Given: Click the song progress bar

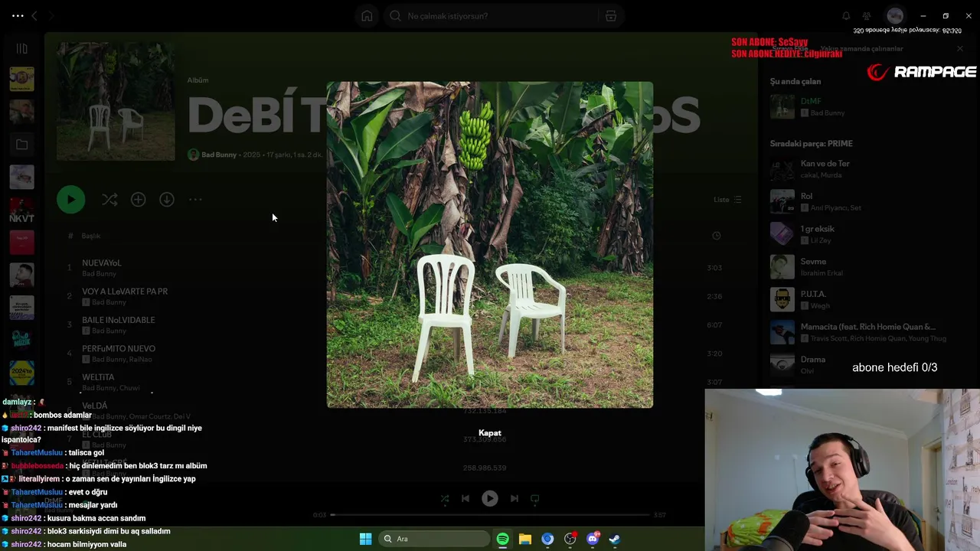Looking at the screenshot, I should click(490, 515).
